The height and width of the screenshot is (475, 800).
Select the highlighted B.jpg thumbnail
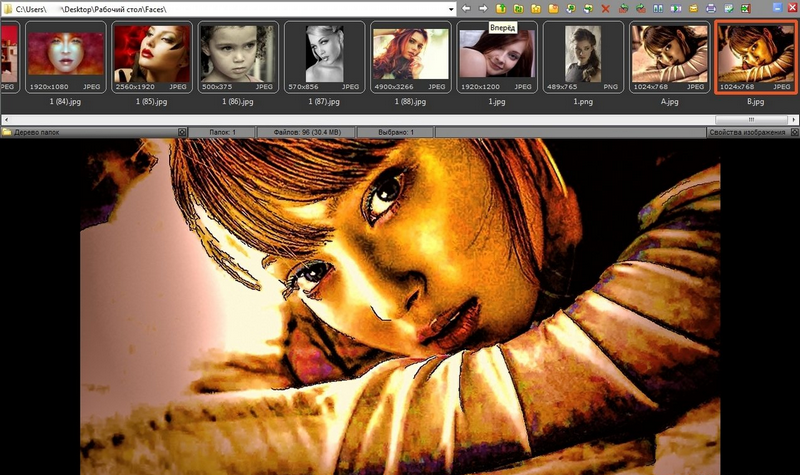[x=756, y=57]
